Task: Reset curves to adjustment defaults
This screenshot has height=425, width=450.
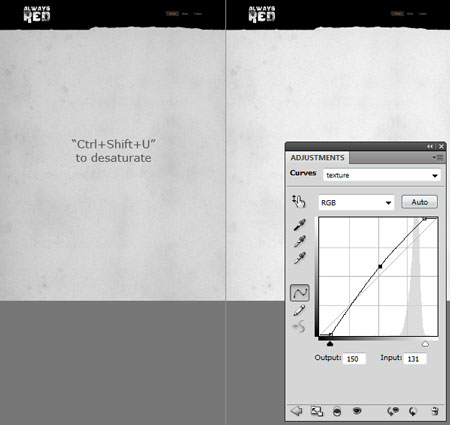Action: click(413, 411)
